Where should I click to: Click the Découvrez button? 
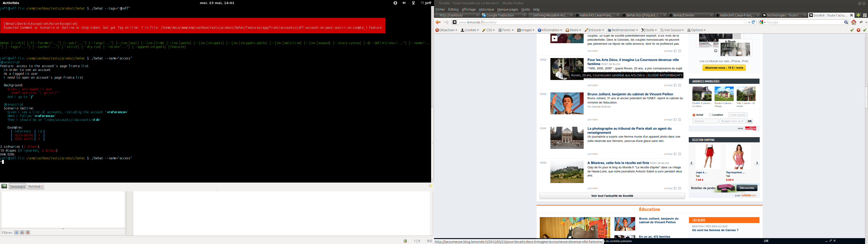point(747,188)
